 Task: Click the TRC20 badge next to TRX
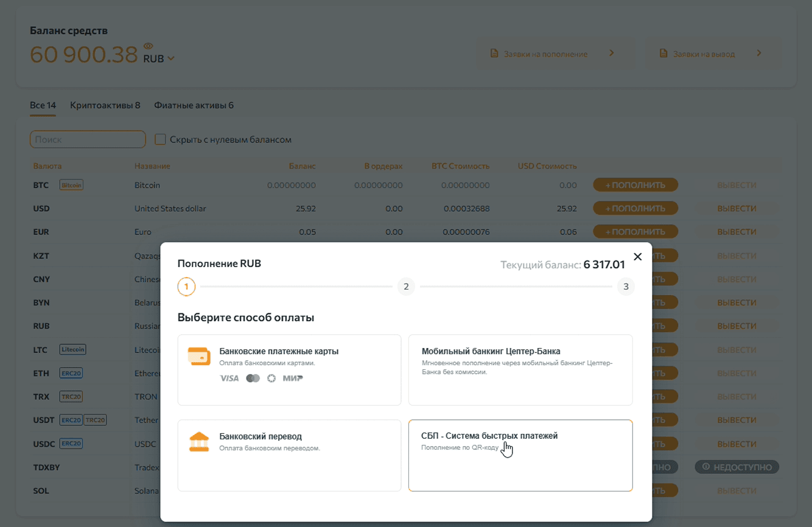(71, 397)
